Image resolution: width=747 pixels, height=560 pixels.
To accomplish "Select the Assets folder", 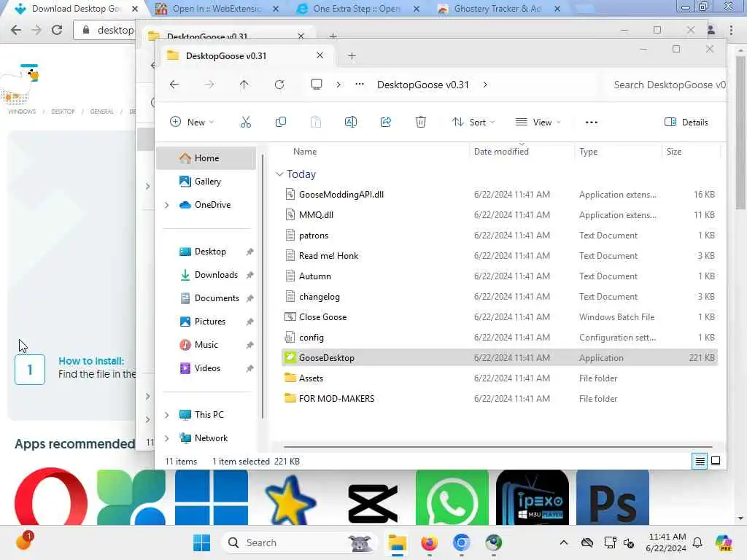I will 499,378.
